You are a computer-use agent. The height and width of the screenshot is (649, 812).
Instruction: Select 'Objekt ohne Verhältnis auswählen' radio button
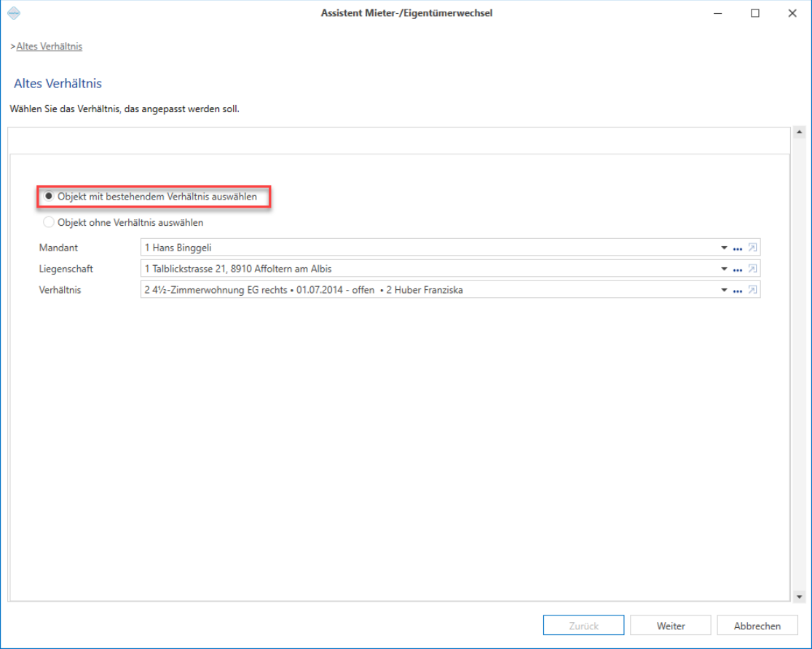point(49,222)
